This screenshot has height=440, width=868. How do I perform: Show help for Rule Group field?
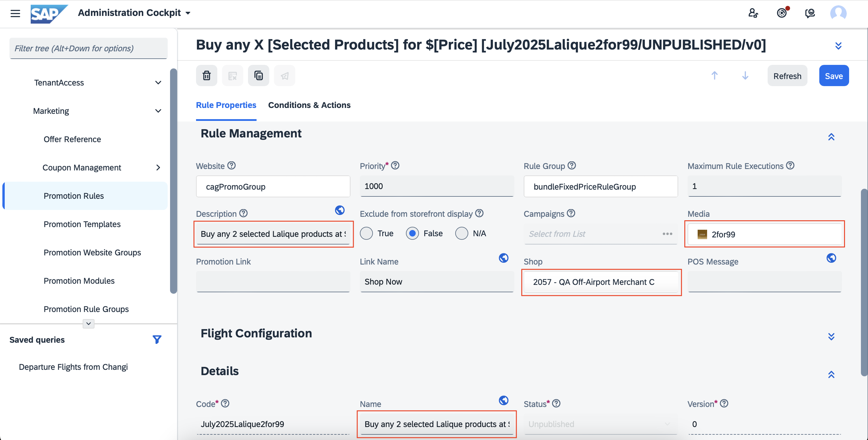pos(572,165)
